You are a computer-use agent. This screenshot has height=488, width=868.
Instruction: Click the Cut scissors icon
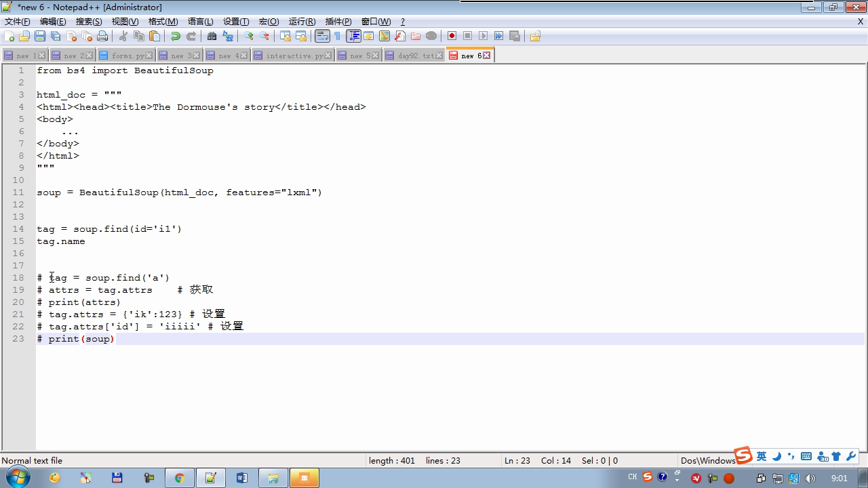coord(123,37)
